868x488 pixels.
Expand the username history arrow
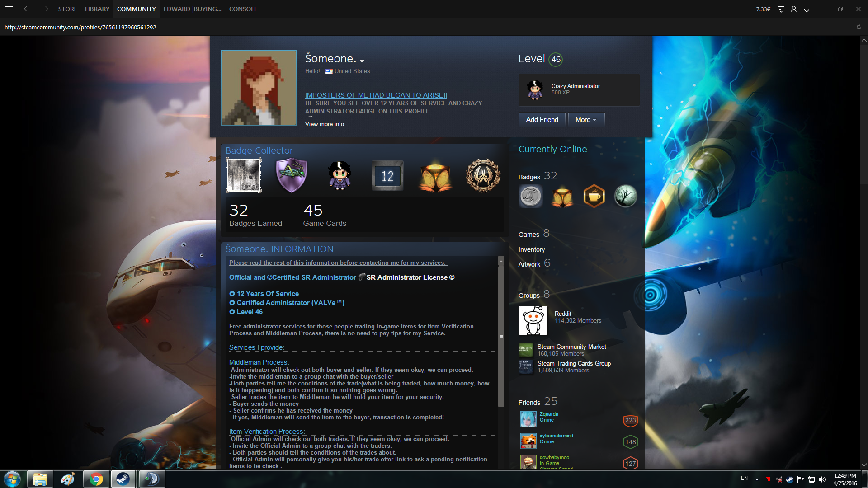(362, 61)
